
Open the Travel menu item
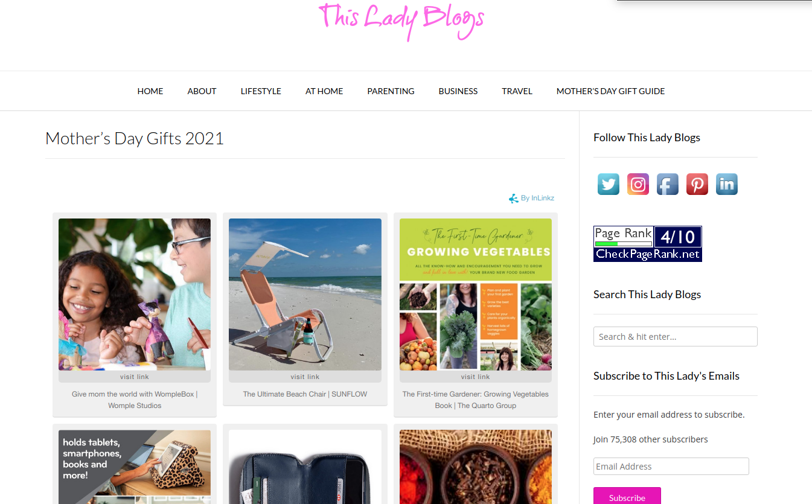pyautogui.click(x=517, y=91)
